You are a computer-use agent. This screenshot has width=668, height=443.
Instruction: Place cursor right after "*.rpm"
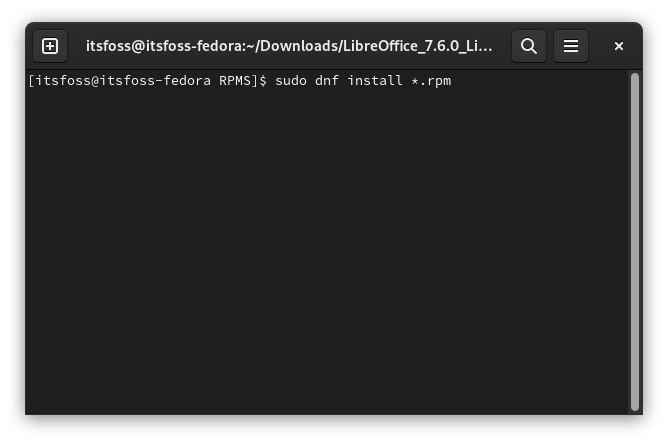[453, 80]
